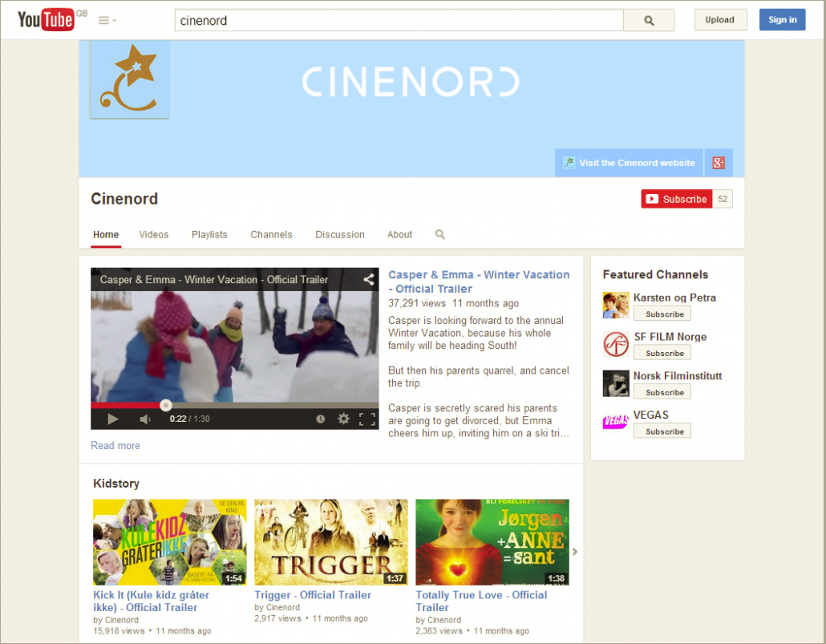Open the VEGAS channel logo
Screen dimensions: 826x644
(616, 422)
